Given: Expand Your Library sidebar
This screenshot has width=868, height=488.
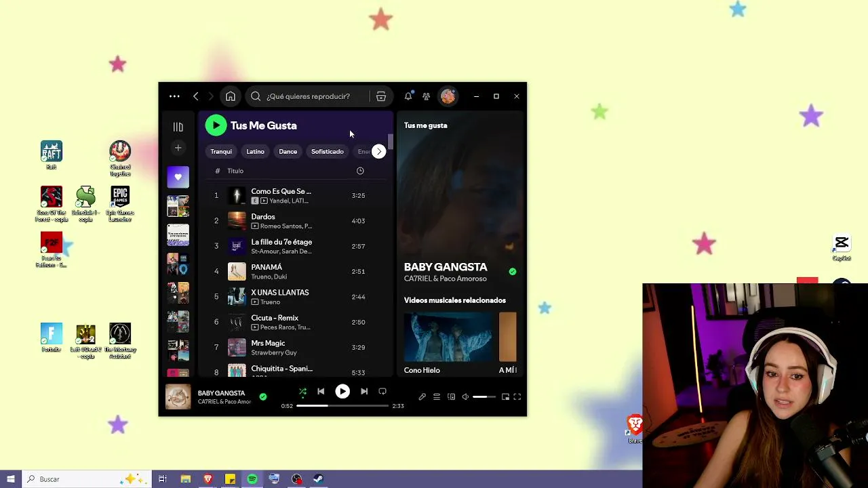Looking at the screenshot, I should 178,127.
